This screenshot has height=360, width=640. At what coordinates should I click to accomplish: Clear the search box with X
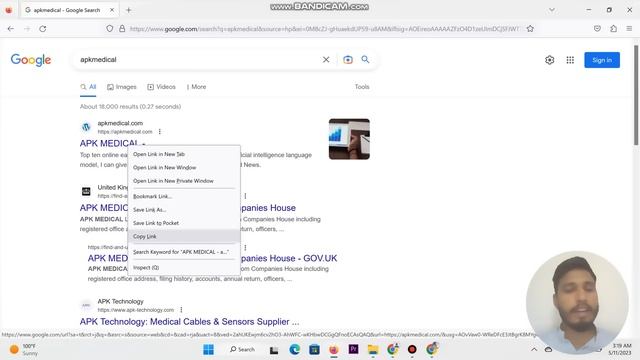pyautogui.click(x=326, y=60)
